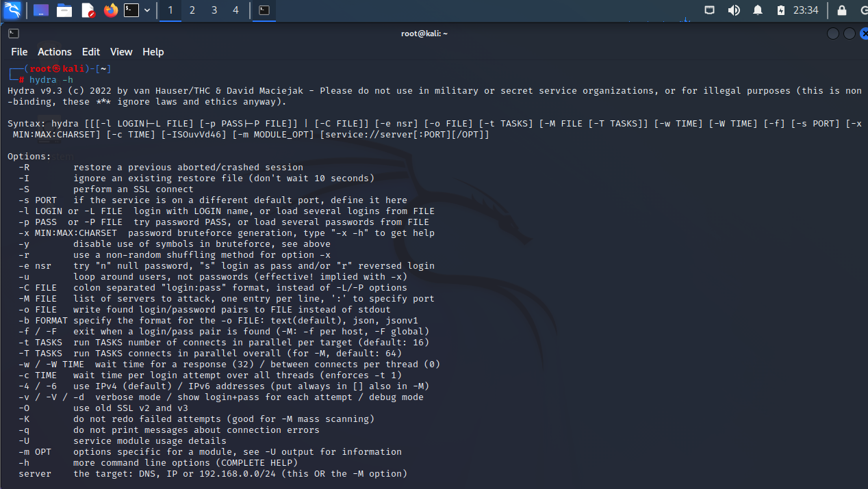Click the '-y disable use of symbols' line
The image size is (868, 489).
(175, 244)
